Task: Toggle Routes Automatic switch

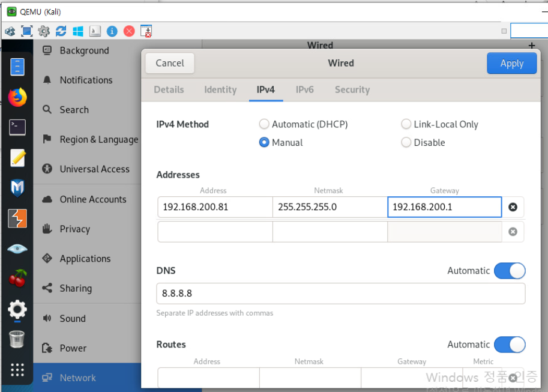Action: click(x=510, y=345)
